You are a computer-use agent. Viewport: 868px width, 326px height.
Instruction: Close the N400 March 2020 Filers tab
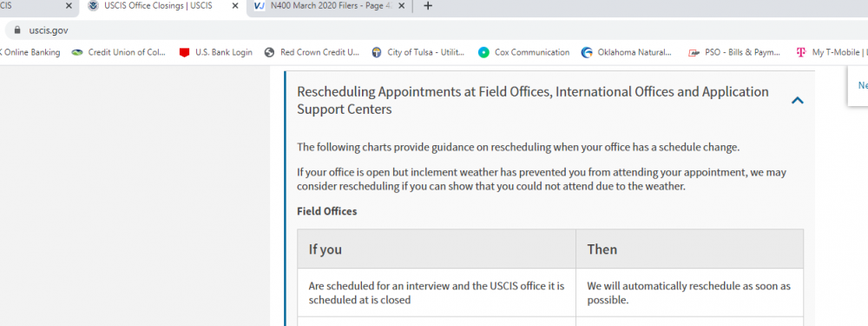pos(401,6)
